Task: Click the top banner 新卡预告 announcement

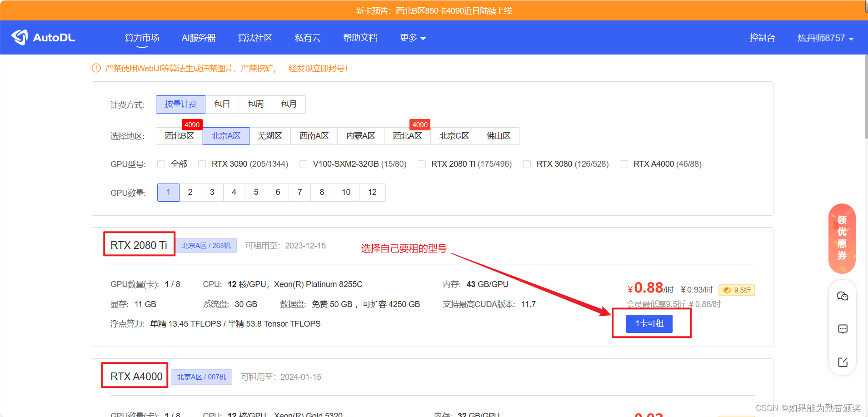Action: coord(434,10)
